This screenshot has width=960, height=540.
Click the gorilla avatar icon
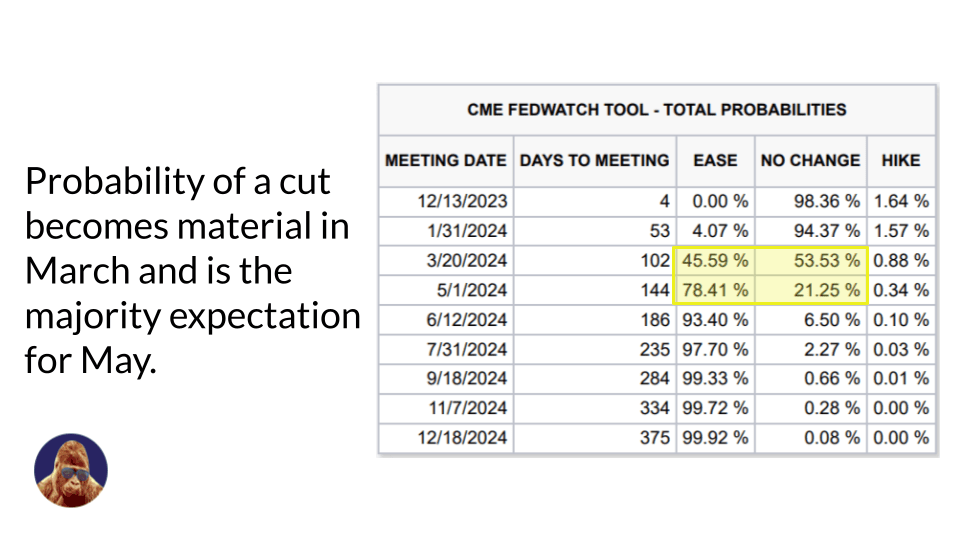point(71,470)
